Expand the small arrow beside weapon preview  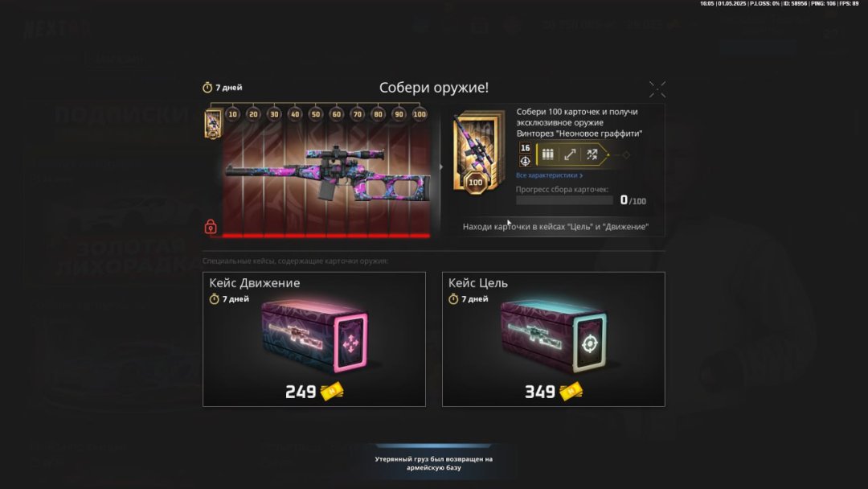(441, 166)
